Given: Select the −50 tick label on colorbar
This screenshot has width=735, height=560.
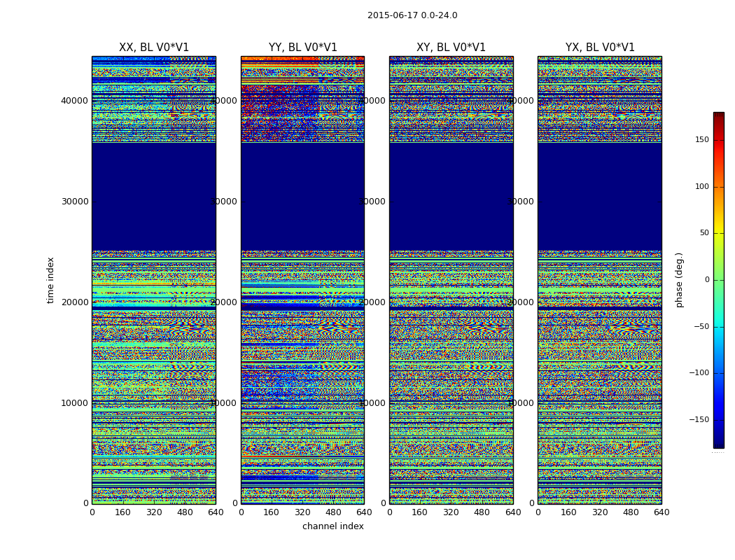Looking at the screenshot, I should point(701,327).
